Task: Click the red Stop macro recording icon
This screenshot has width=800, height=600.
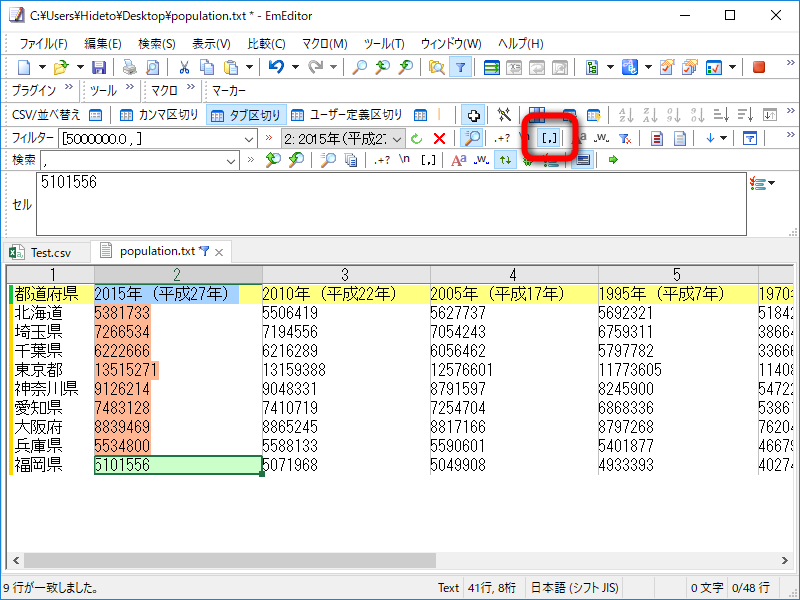Action: pyautogui.click(x=759, y=67)
